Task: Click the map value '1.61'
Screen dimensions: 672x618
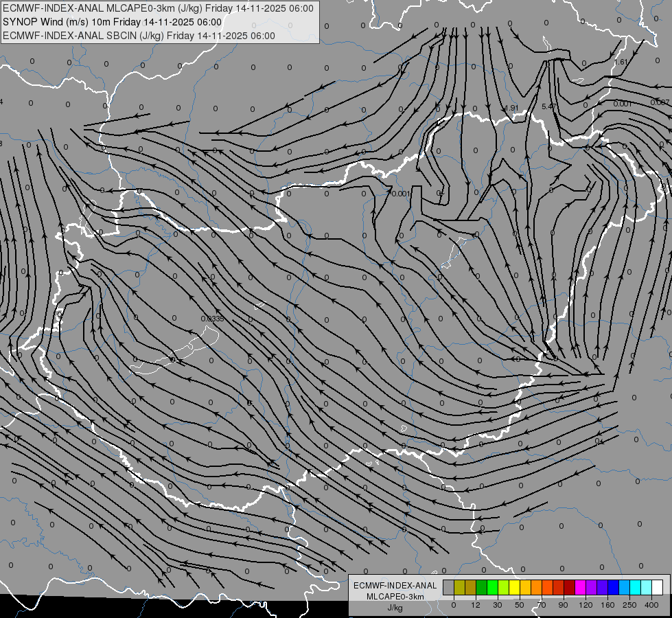Action: 621,62
